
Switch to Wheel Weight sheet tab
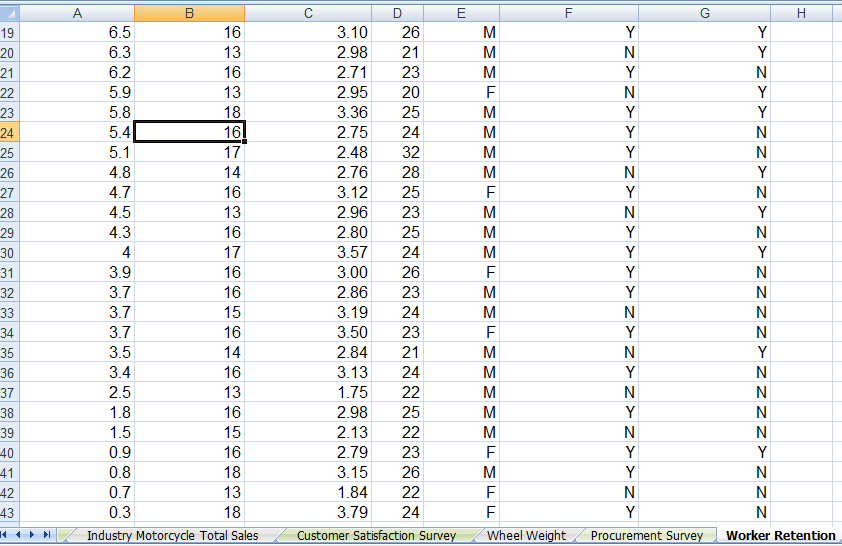pos(526,535)
